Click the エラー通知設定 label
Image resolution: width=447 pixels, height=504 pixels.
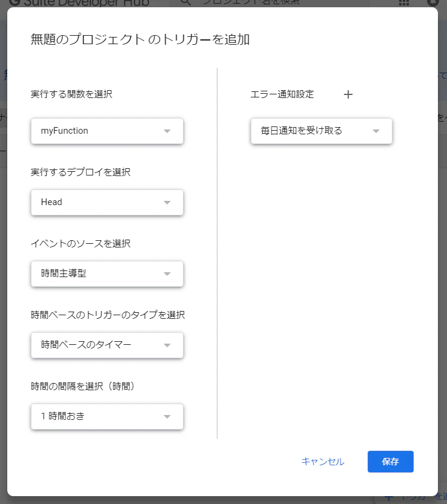282,94
